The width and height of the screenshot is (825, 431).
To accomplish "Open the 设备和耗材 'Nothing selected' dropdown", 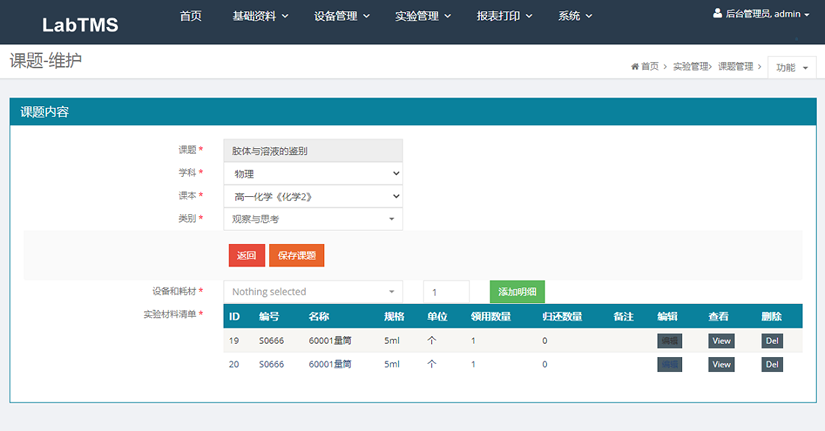I will [312, 292].
